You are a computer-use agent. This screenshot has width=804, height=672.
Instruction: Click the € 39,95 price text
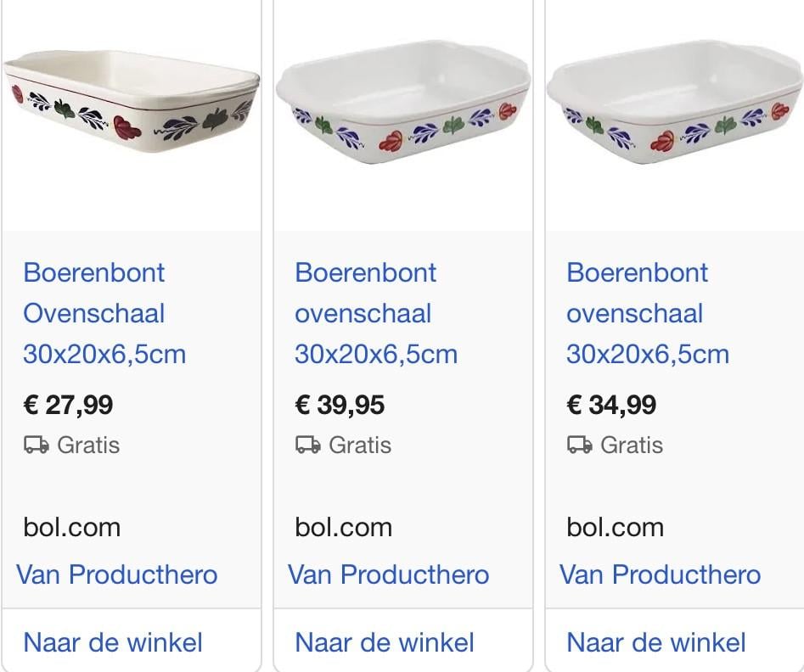(x=340, y=405)
